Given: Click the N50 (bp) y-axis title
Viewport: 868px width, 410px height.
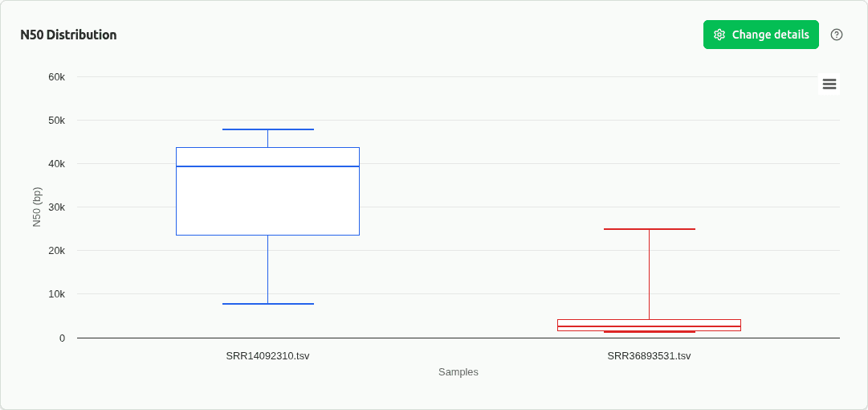Looking at the screenshot, I should click(36, 207).
